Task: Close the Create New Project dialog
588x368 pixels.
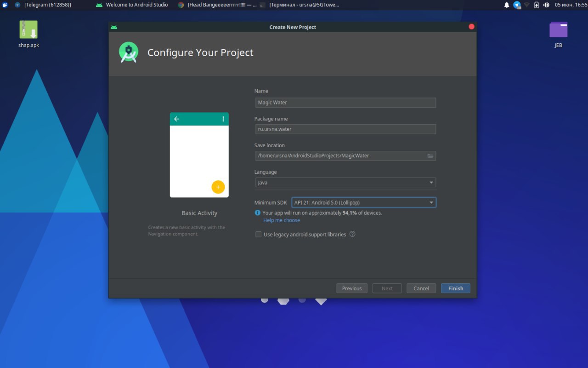Action: (x=471, y=27)
